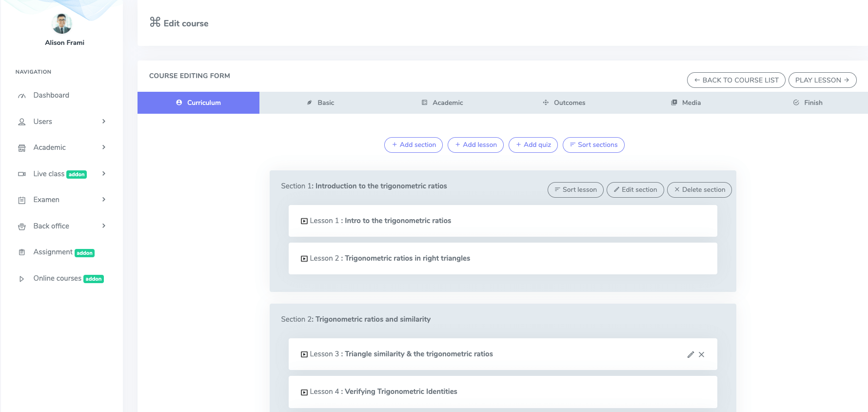Click the Assignment clipboard icon
This screenshot has width=868, height=412.
[22, 252]
